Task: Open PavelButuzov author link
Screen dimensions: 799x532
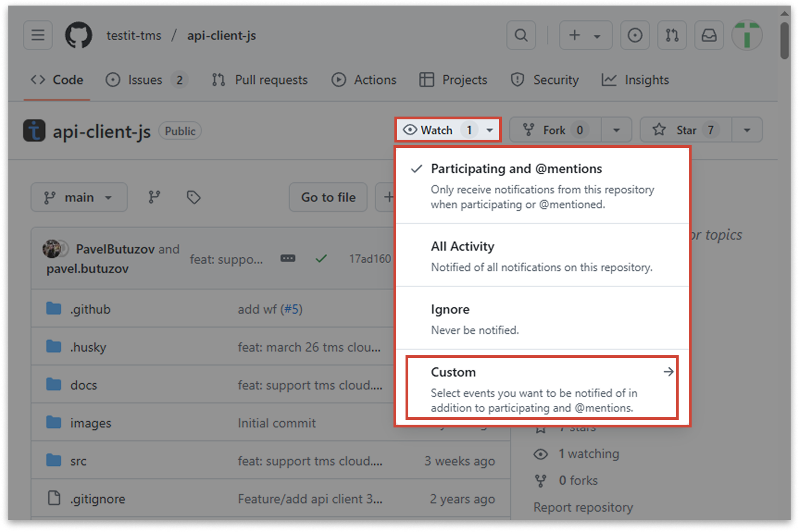Action: (115, 249)
